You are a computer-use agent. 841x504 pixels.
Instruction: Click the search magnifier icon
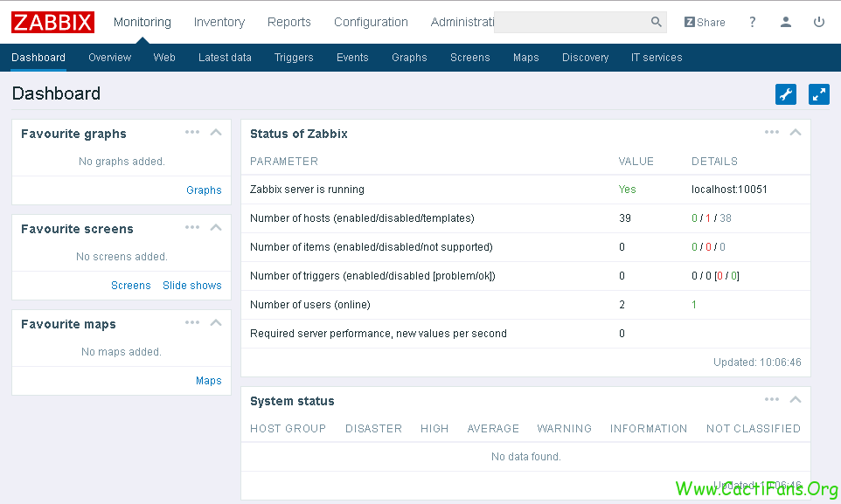click(x=656, y=22)
